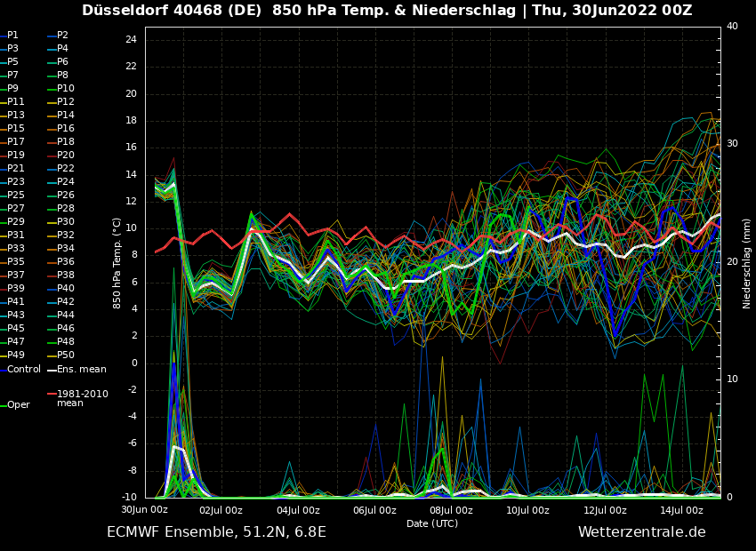Screen dimensions: 756x551
Task: Click the P1 legend entry
Action: (x=12, y=36)
